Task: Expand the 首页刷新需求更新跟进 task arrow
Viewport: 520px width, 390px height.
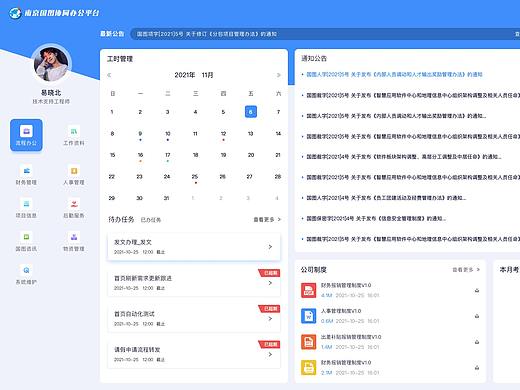Action: [270, 283]
